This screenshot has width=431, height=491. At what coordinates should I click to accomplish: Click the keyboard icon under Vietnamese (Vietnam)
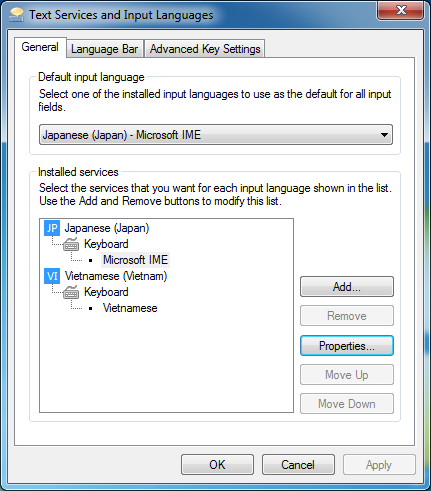(x=71, y=292)
